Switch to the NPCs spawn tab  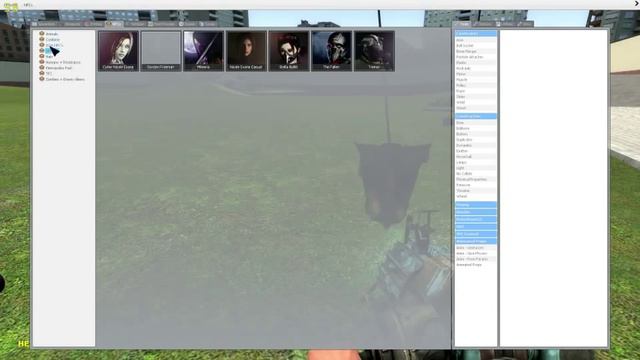(x=114, y=24)
